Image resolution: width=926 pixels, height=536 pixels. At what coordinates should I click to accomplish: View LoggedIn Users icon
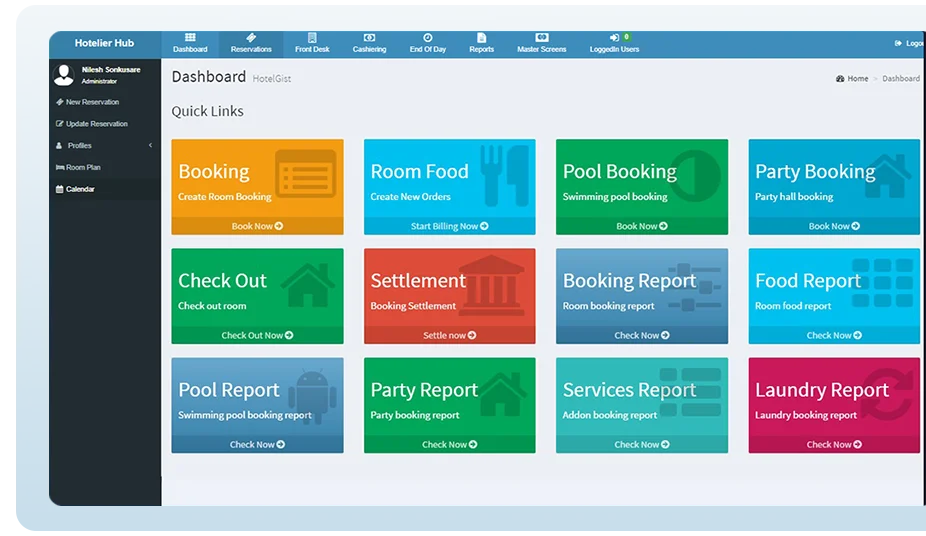pos(614,38)
